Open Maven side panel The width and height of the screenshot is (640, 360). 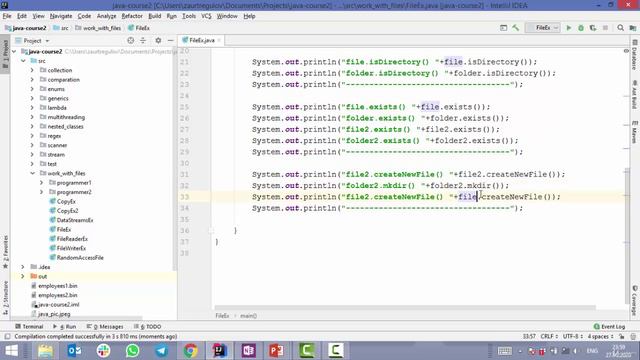[x=635, y=131]
